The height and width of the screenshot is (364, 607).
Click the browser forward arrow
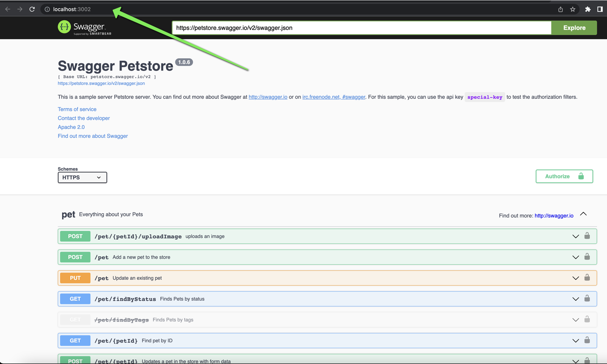pyautogui.click(x=20, y=9)
